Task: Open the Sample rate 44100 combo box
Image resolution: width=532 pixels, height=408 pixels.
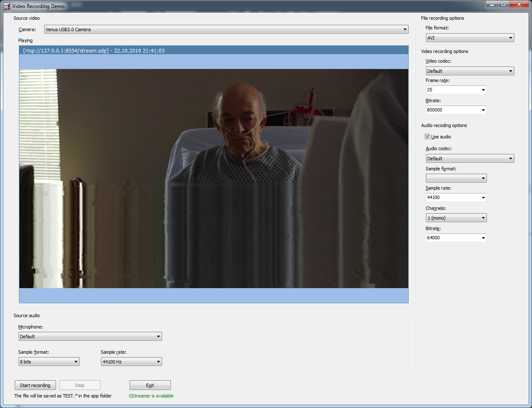Action: (x=483, y=198)
